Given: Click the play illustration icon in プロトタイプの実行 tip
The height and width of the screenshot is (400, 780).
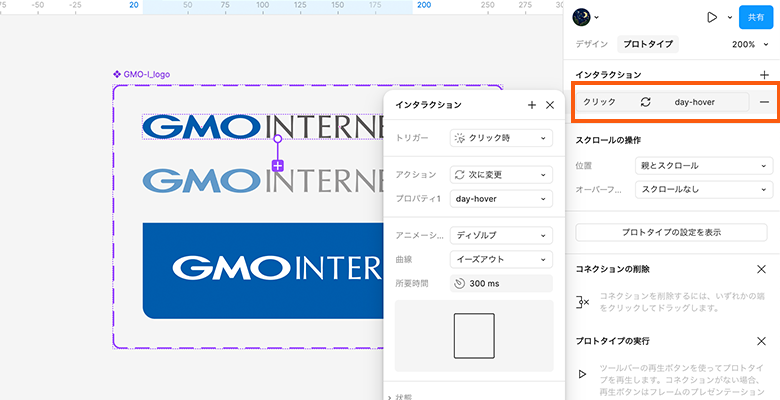Looking at the screenshot, I should pos(582,374).
